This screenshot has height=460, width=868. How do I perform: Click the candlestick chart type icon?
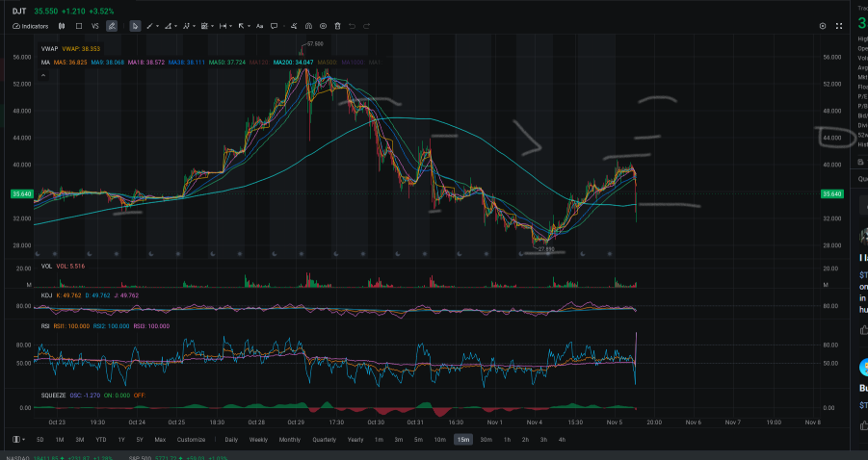click(63, 26)
